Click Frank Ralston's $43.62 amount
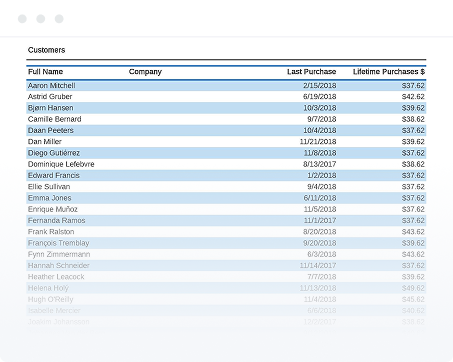The image size is (453, 362). click(413, 232)
